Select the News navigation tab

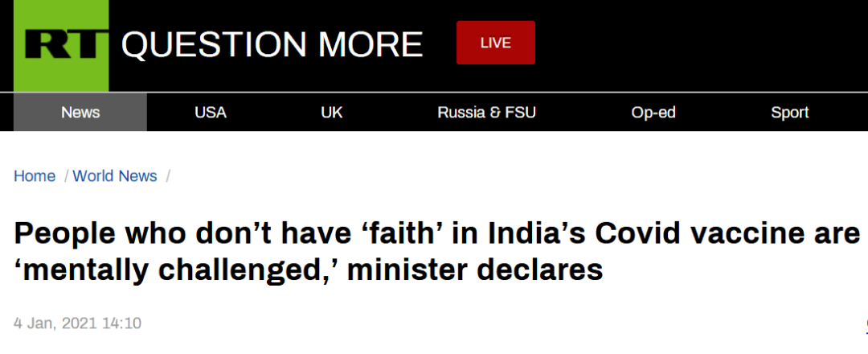pyautogui.click(x=80, y=113)
